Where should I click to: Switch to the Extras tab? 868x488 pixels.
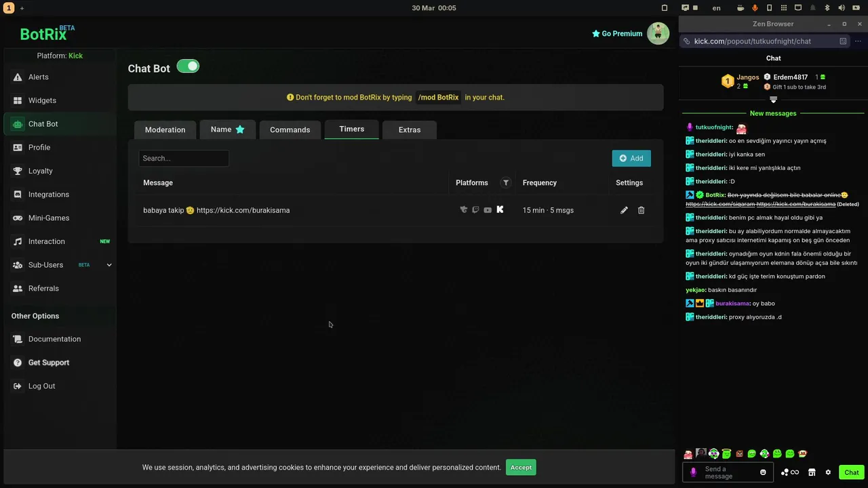(x=410, y=130)
